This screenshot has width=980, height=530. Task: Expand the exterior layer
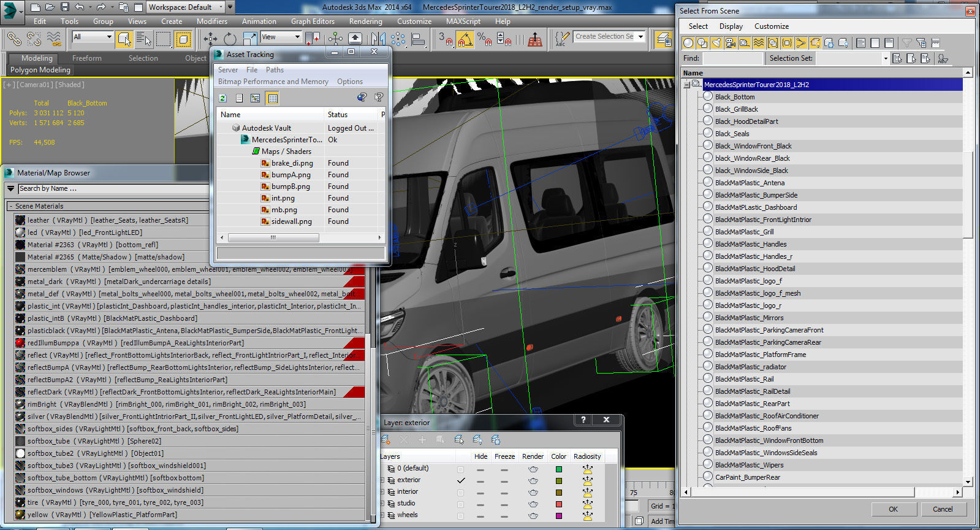pyautogui.click(x=382, y=480)
